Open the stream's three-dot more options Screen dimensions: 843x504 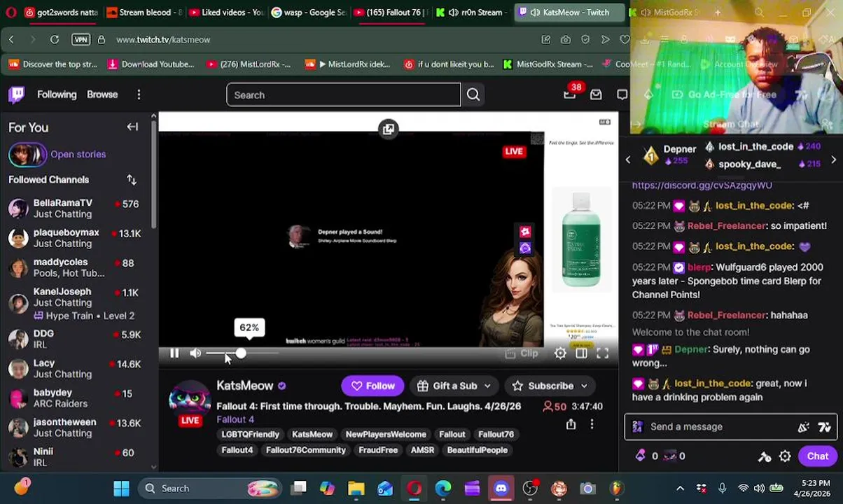[592, 424]
